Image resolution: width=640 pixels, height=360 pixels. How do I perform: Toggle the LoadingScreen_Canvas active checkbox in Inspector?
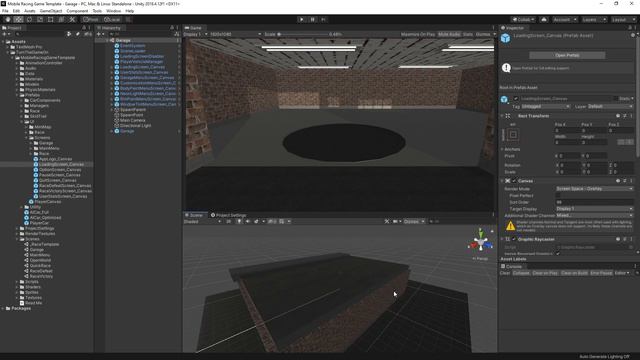pyautogui.click(x=516, y=98)
